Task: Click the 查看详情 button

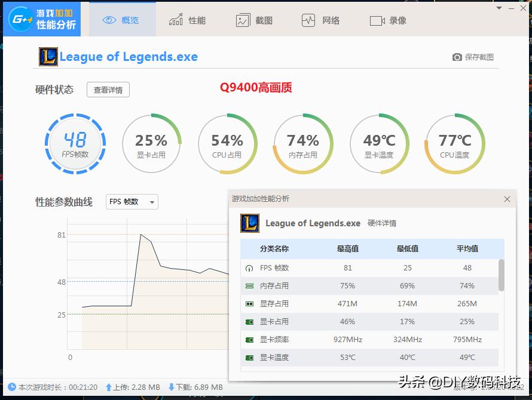Action: coord(108,90)
